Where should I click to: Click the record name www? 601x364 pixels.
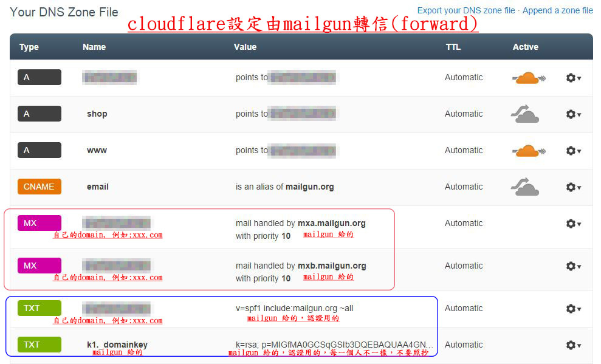tap(97, 150)
